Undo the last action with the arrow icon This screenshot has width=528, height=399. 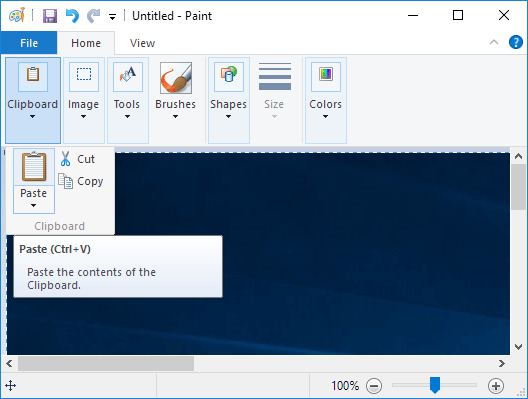click(72, 16)
